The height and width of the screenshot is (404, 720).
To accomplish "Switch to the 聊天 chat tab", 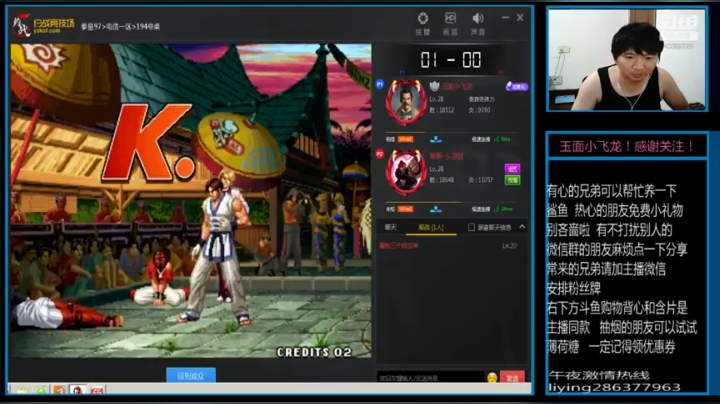I will click(391, 227).
